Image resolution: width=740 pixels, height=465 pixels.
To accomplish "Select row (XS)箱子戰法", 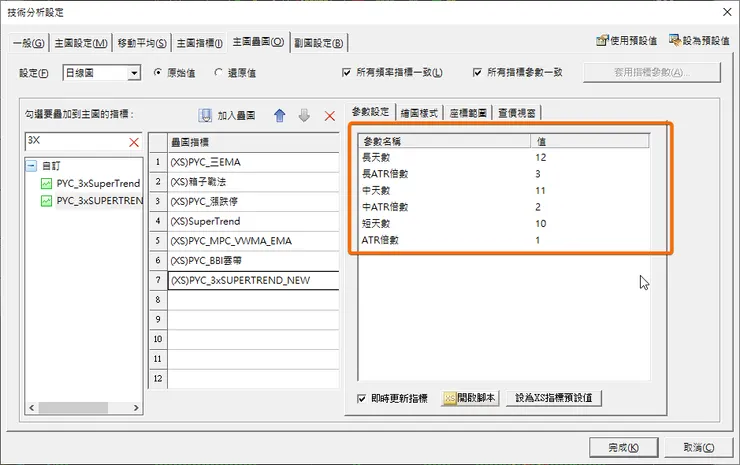I will (253, 182).
